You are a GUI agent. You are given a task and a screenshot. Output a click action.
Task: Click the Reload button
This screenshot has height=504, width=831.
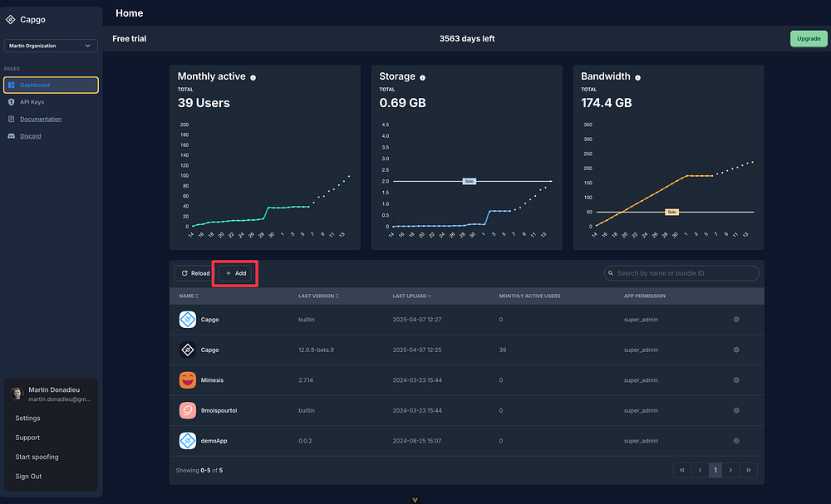point(195,273)
